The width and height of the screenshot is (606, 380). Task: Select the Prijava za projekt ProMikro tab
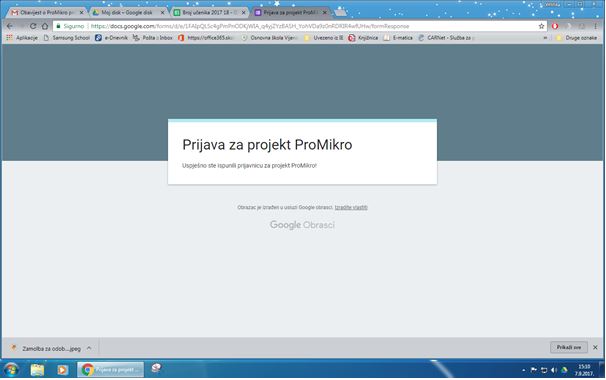pos(290,12)
